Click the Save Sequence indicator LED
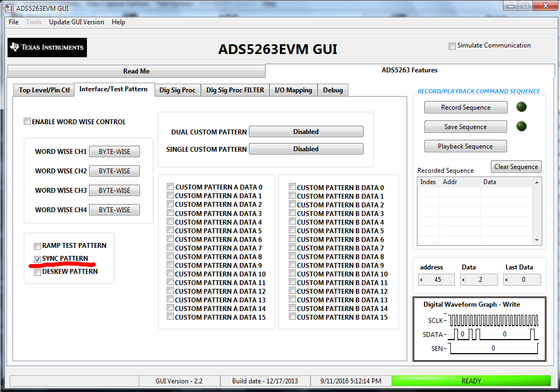 click(x=522, y=126)
